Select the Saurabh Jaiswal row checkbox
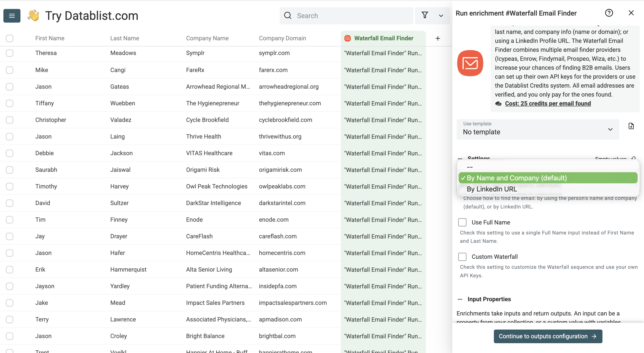The image size is (644, 353). [10, 170]
